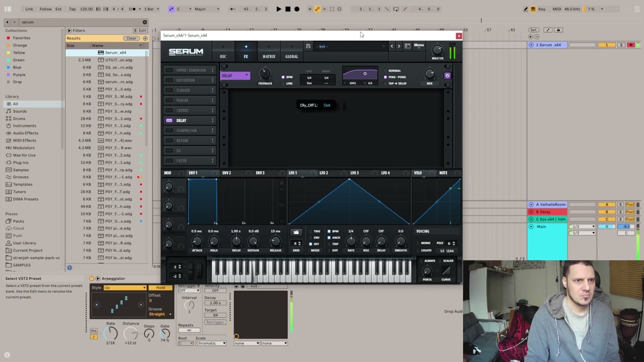Click reorder arrows on Reverb rack slot

(x=213, y=140)
